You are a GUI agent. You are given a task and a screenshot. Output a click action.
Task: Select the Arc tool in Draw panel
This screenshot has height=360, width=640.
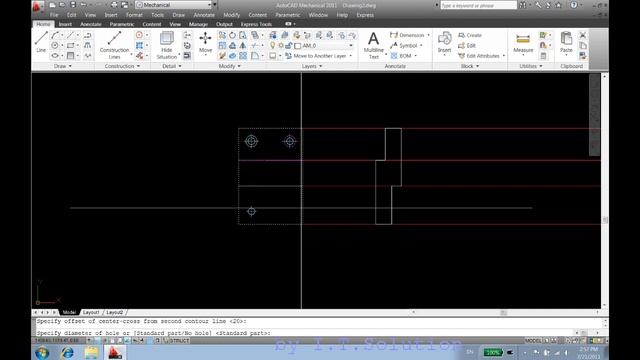click(x=55, y=35)
